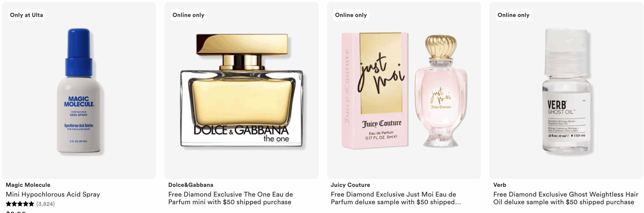Screen dimensions: 644x213
Task: Open Mini Hypochlorous Acid Spray product title
Action: pos(53,194)
